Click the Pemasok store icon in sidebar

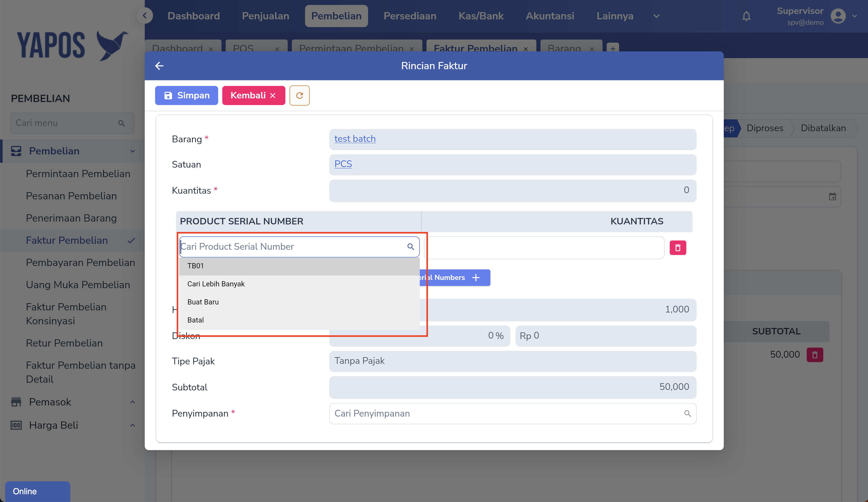16,402
